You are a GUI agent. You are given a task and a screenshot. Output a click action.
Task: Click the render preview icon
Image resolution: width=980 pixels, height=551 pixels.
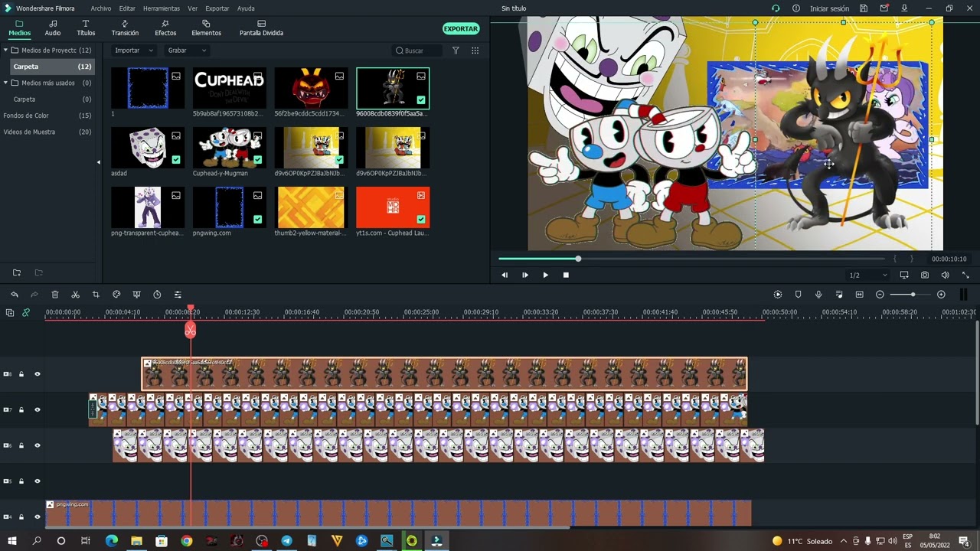tap(778, 295)
